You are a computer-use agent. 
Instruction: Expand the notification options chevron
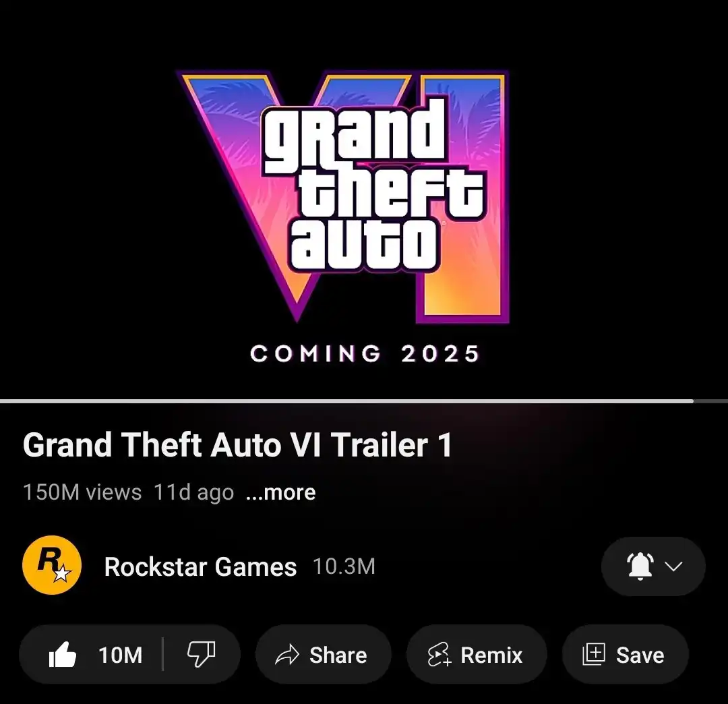[673, 566]
